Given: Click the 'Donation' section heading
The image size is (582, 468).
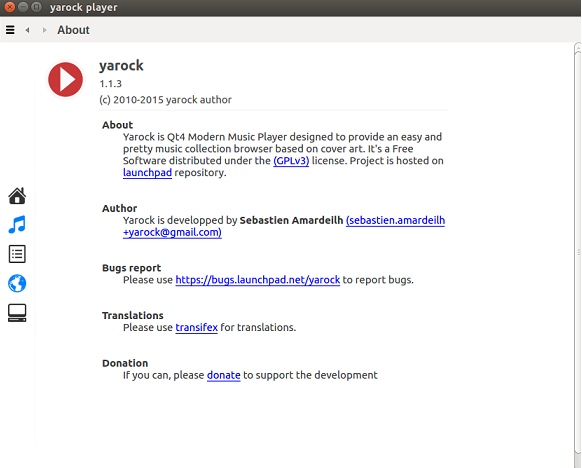Looking at the screenshot, I should pos(125,363).
